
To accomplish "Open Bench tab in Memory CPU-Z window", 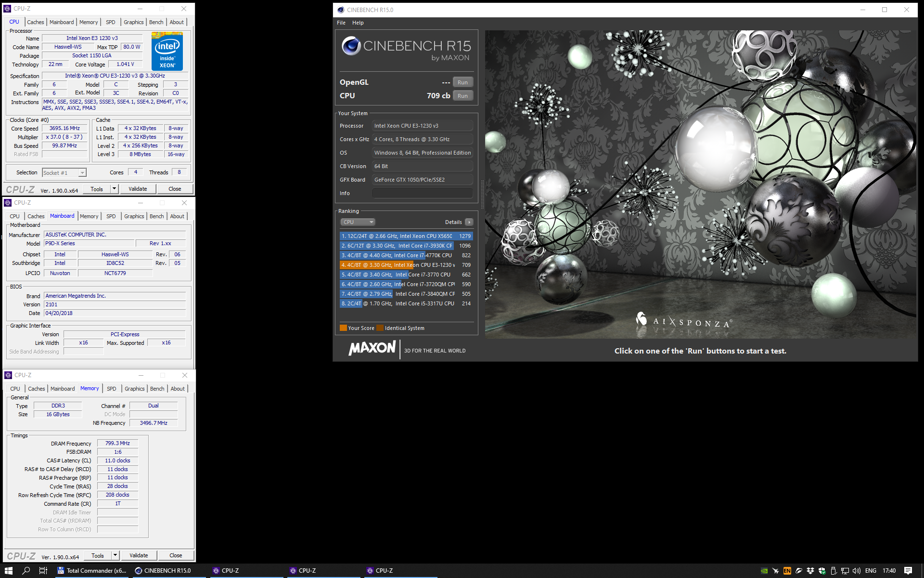I will (x=157, y=389).
